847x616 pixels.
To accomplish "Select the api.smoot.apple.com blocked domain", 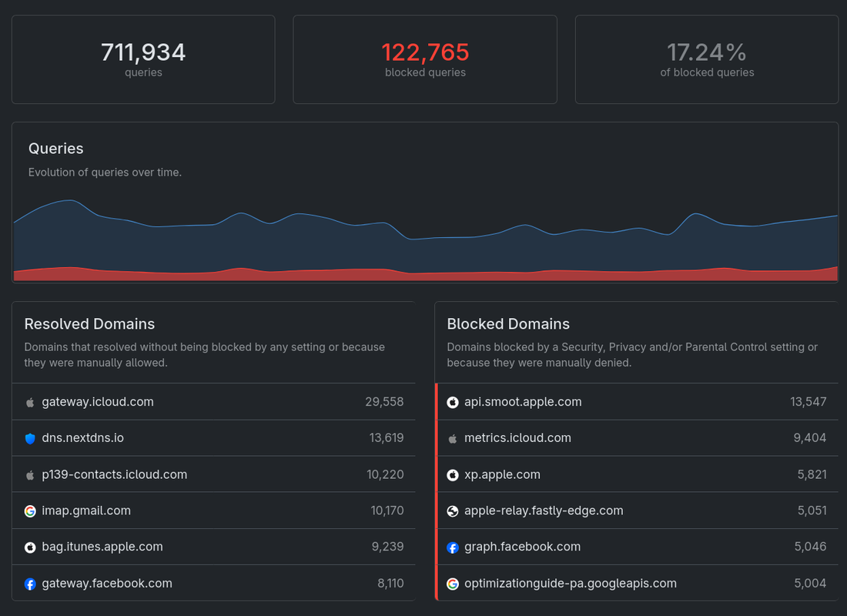I will 523,402.
